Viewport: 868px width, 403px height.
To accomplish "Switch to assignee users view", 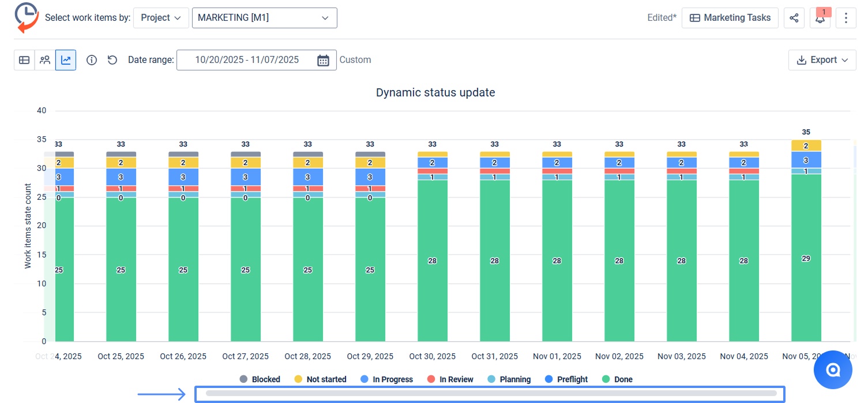I will click(x=45, y=60).
